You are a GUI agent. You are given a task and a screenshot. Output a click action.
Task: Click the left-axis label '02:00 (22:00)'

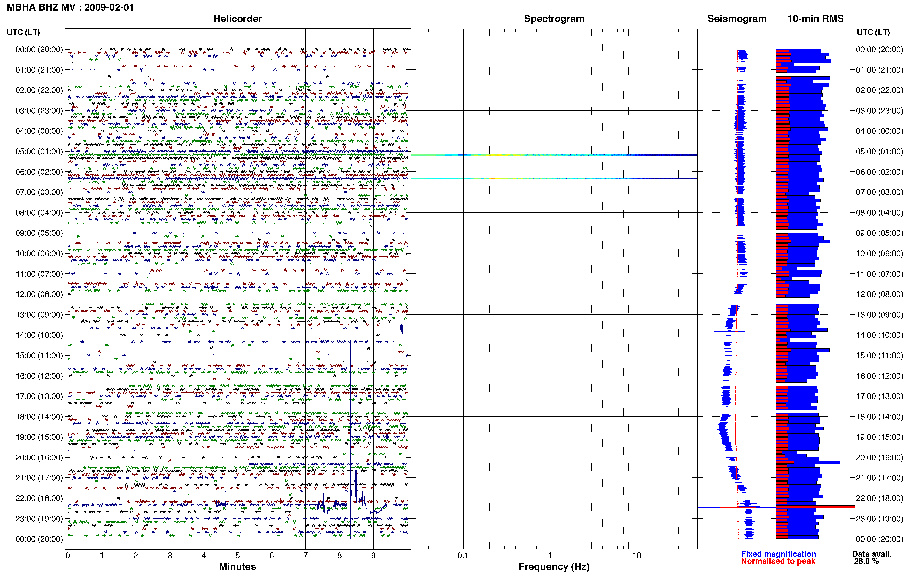click(39, 90)
